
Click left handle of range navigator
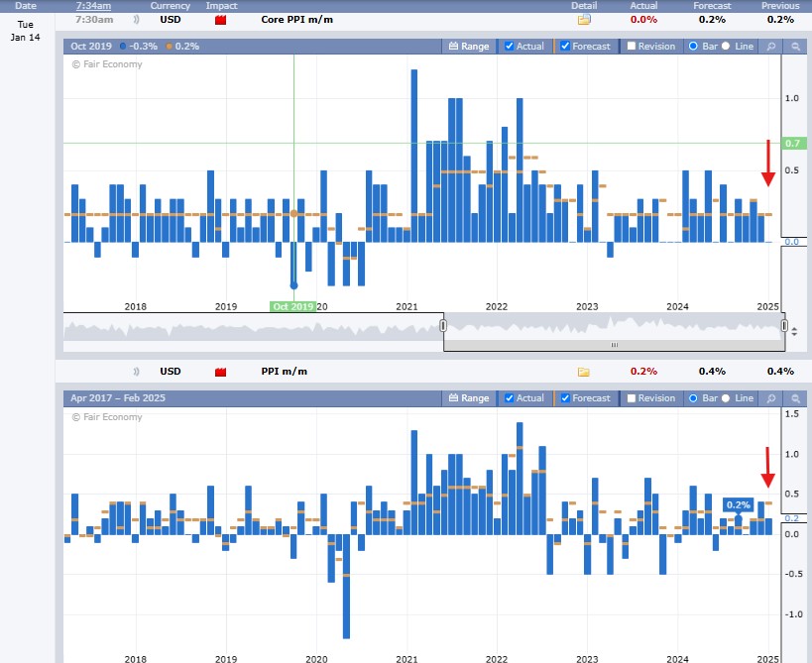(x=443, y=325)
